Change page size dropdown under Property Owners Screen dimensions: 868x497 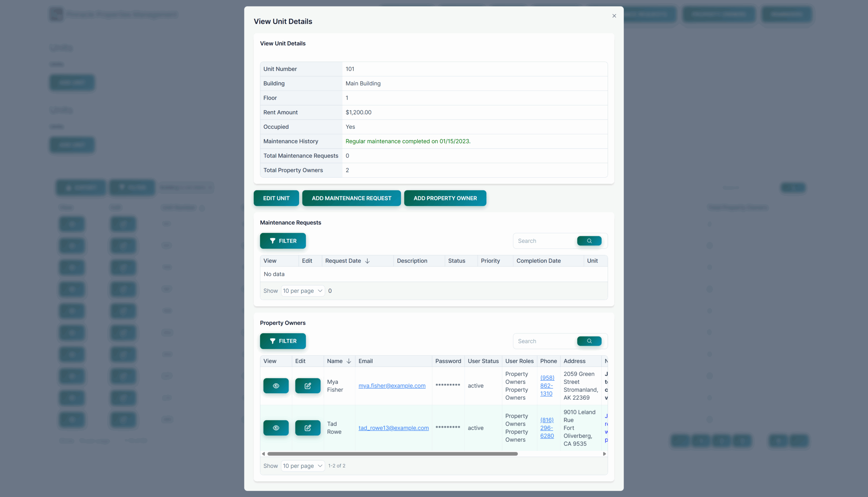pos(302,465)
